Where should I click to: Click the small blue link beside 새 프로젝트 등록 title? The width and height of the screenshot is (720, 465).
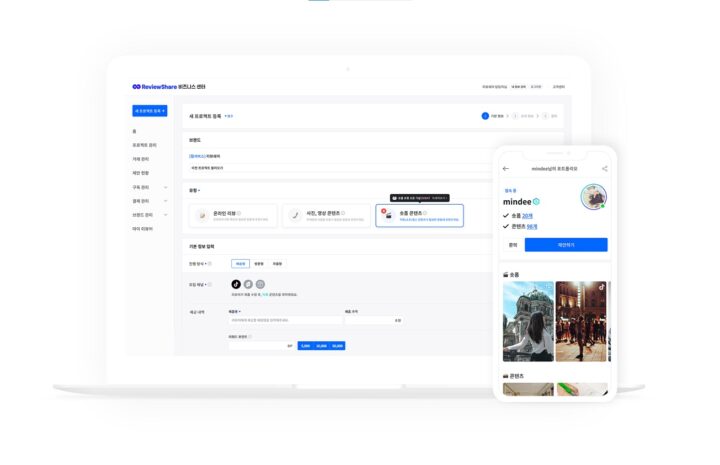click(229, 116)
